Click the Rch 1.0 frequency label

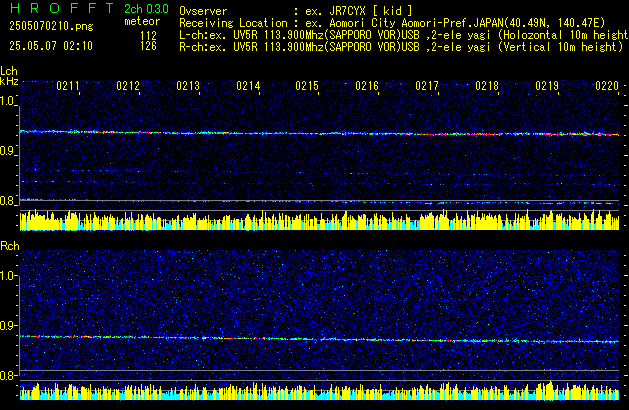coord(8,276)
